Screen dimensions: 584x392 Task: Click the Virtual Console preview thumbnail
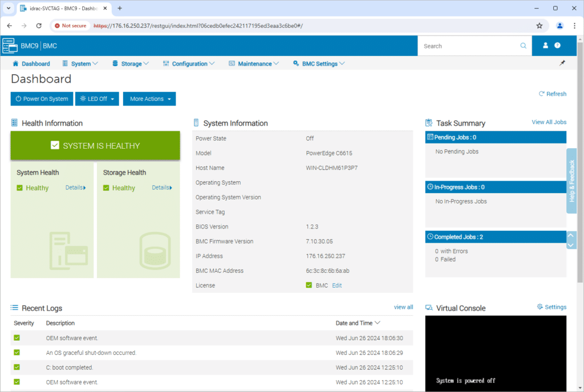pos(496,353)
